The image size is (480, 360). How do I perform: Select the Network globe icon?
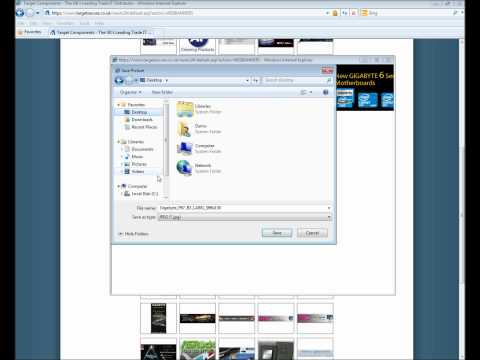(184, 168)
